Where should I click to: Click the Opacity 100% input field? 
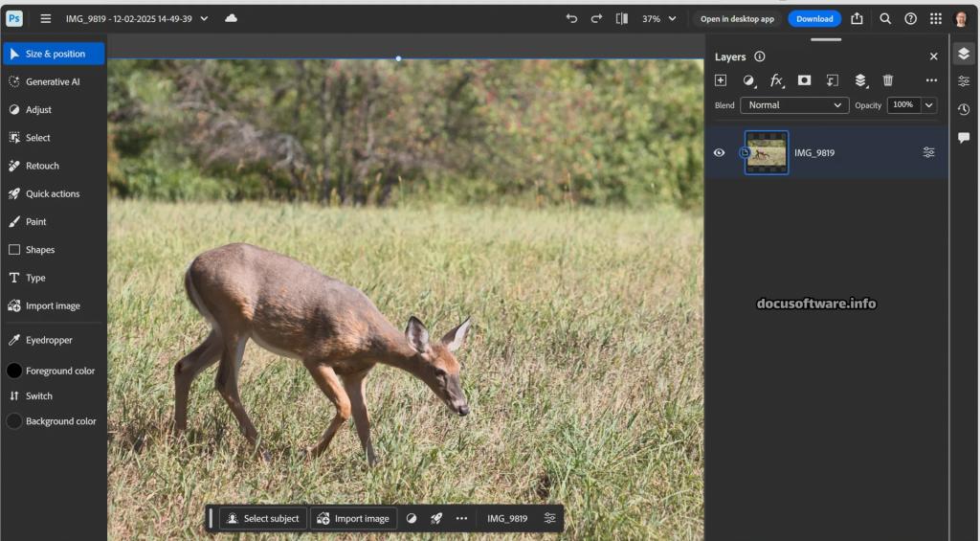pyautogui.click(x=903, y=105)
